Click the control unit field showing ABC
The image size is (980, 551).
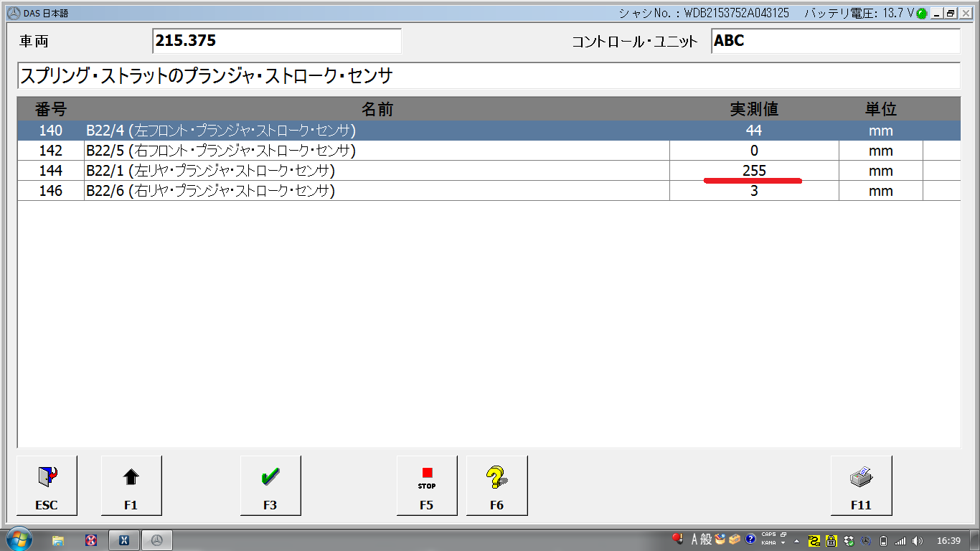point(835,41)
